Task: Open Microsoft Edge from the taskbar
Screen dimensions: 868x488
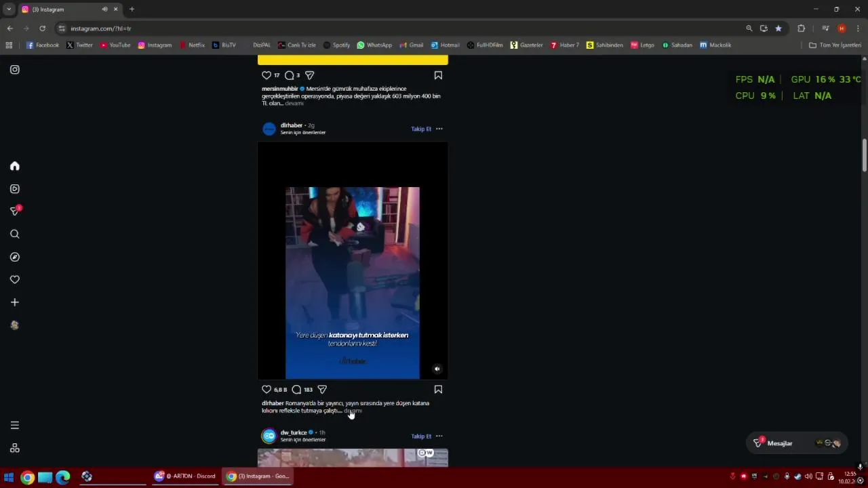Action: click(63, 477)
